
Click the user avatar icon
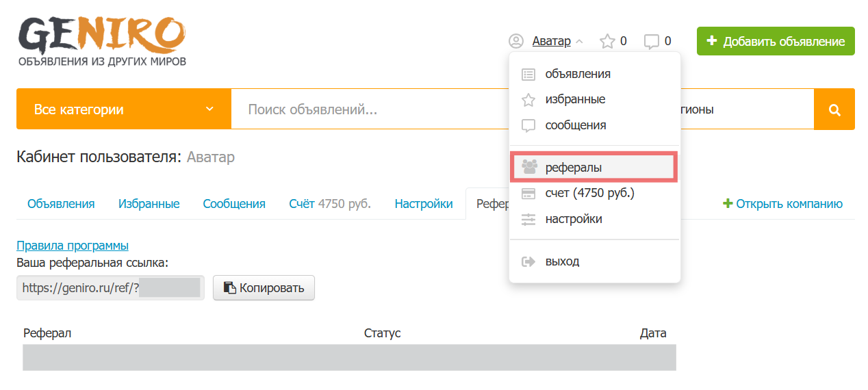click(x=516, y=42)
